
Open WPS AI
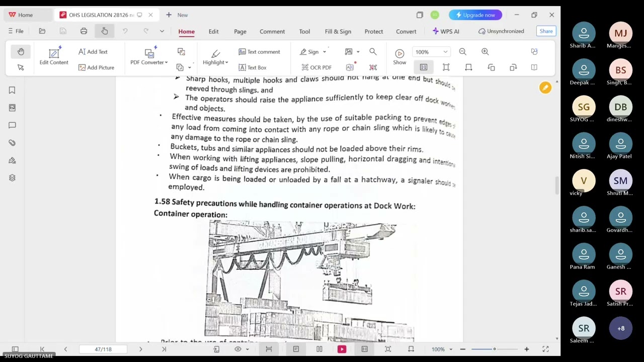point(446,31)
